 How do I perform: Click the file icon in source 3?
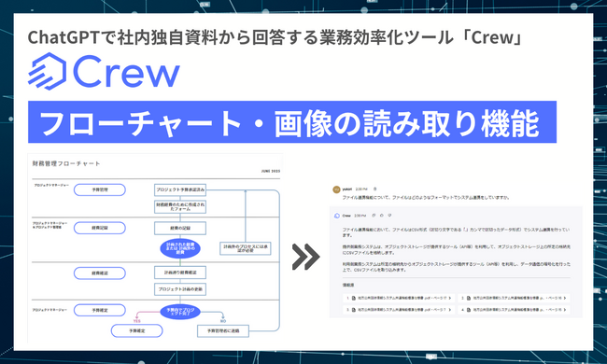click(354, 310)
